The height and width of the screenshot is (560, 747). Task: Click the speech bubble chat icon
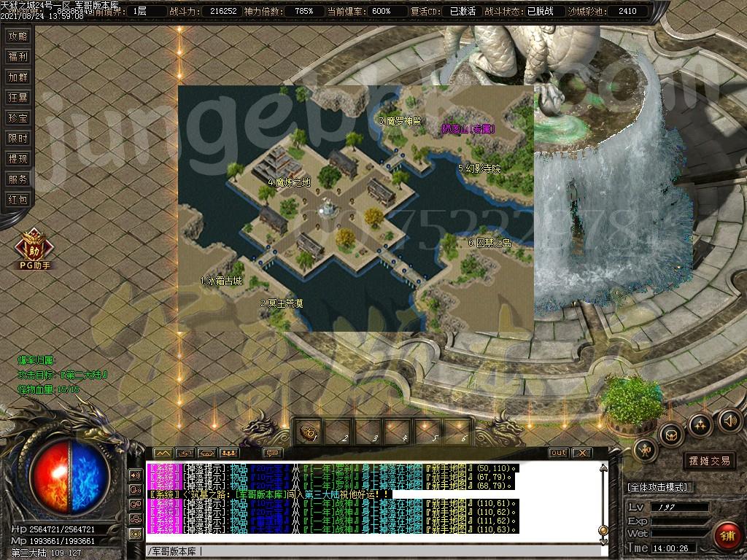pyautogui.click(x=273, y=453)
